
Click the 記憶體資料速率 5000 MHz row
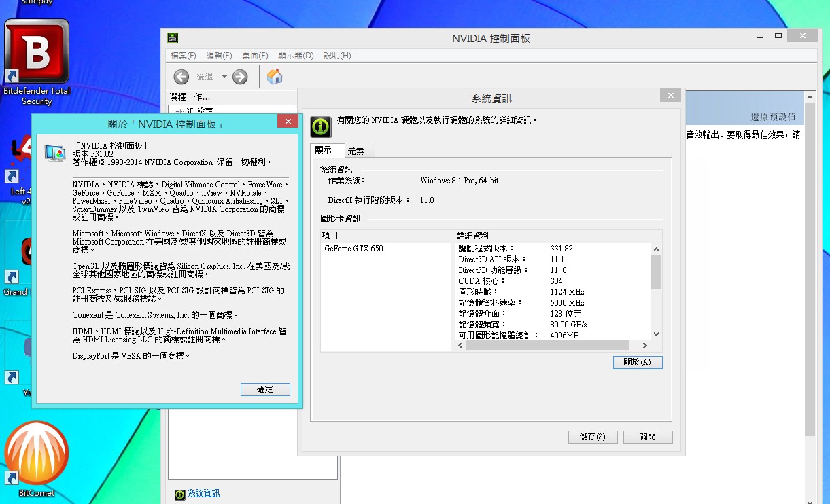(552, 303)
